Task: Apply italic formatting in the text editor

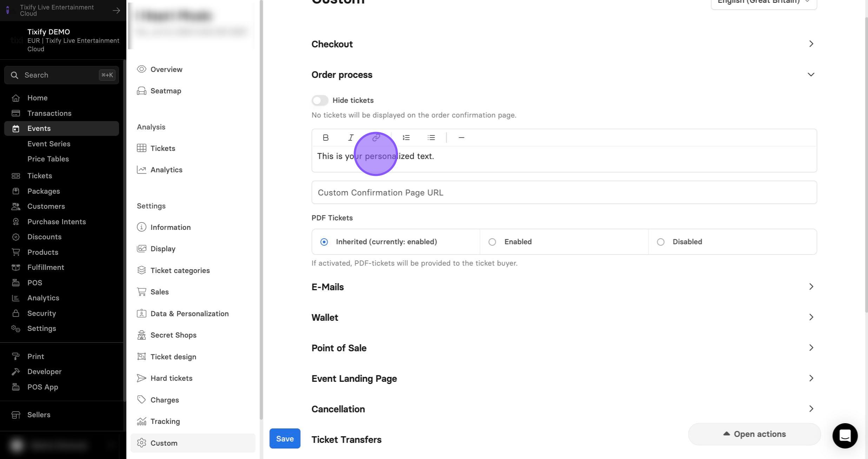Action: (x=350, y=138)
